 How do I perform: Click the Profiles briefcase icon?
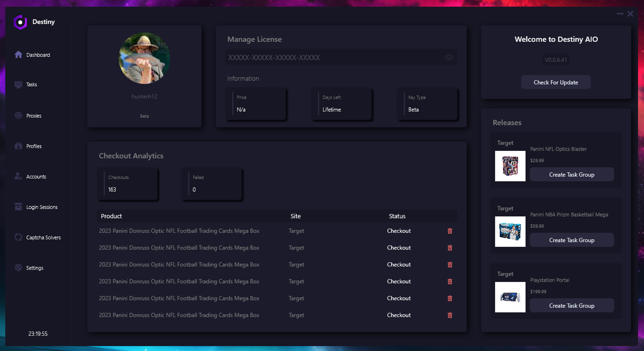18,146
